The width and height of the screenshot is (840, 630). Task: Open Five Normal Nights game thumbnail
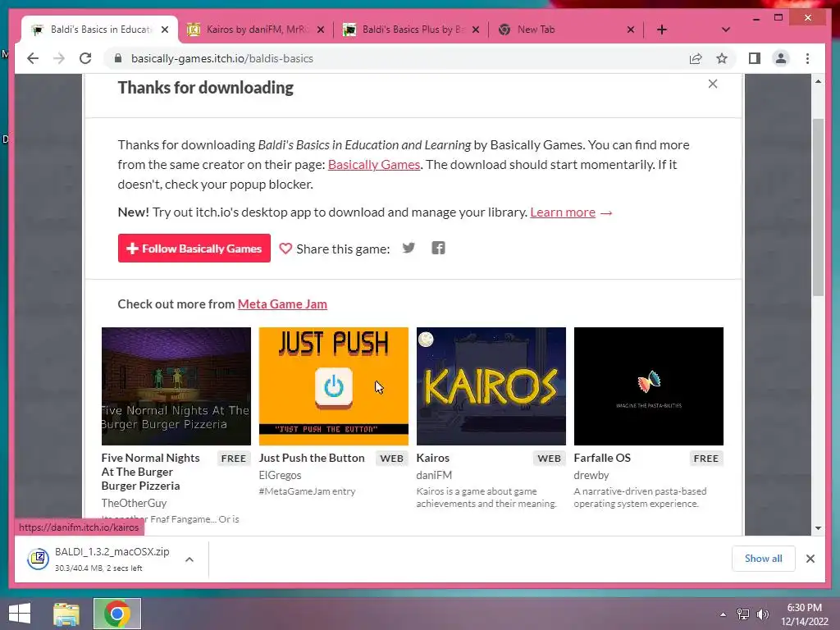click(176, 386)
